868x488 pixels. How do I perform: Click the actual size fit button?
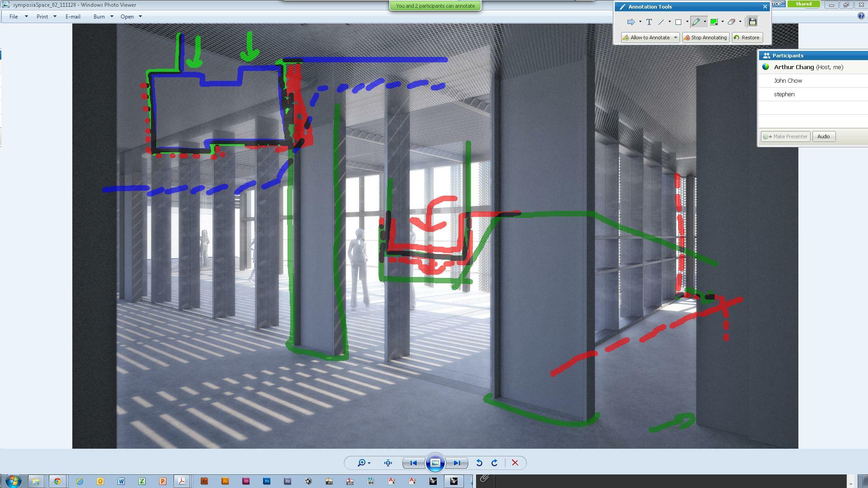tap(388, 463)
